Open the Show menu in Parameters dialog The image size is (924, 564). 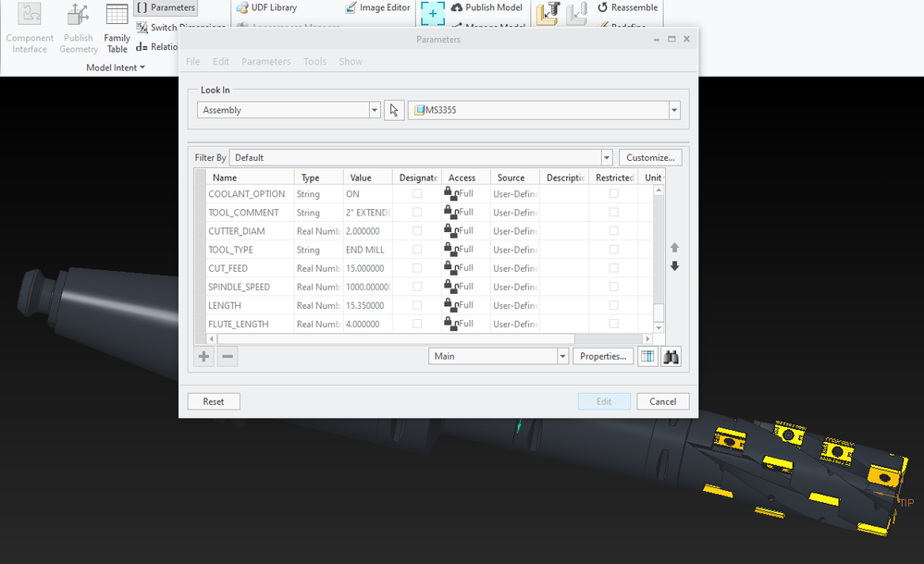click(x=351, y=61)
